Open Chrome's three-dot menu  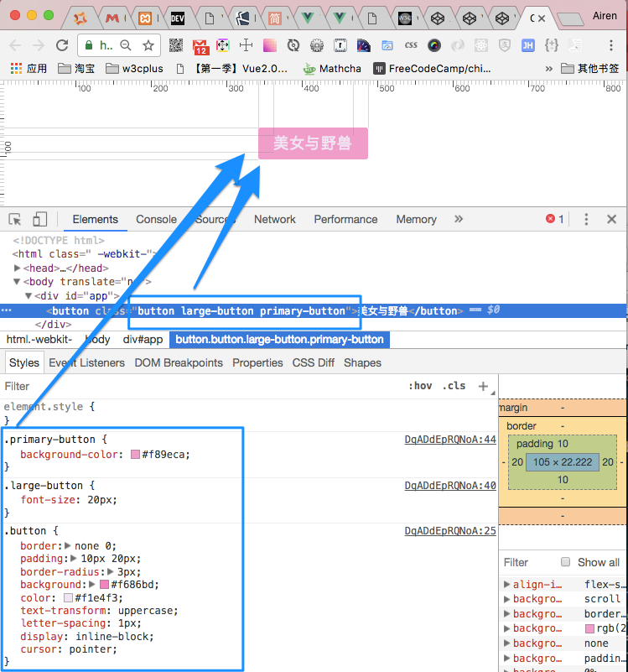pyautogui.click(x=611, y=45)
